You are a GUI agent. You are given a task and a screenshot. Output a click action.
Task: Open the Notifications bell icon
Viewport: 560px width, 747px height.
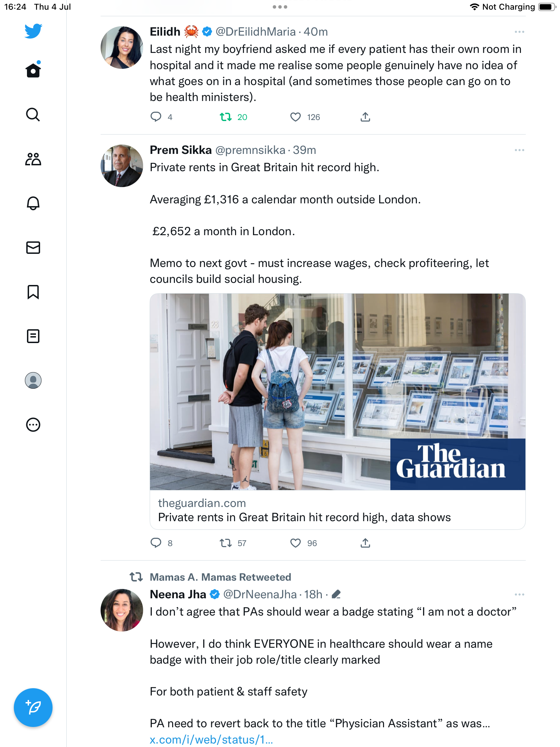tap(33, 203)
